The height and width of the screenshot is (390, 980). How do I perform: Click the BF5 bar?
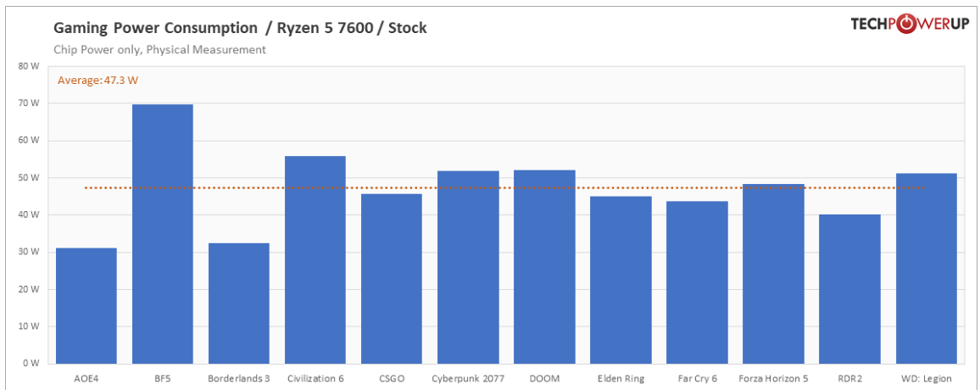(163, 234)
